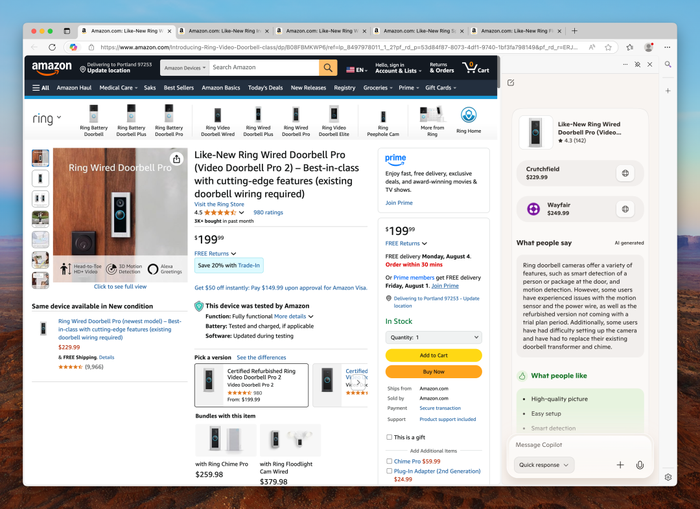700x509 pixels.
Task: Click the share icon on product image
Action: click(177, 159)
